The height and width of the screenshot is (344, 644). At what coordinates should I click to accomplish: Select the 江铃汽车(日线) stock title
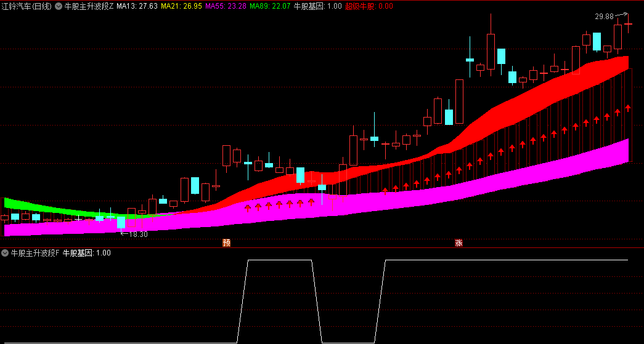[x=26, y=6]
